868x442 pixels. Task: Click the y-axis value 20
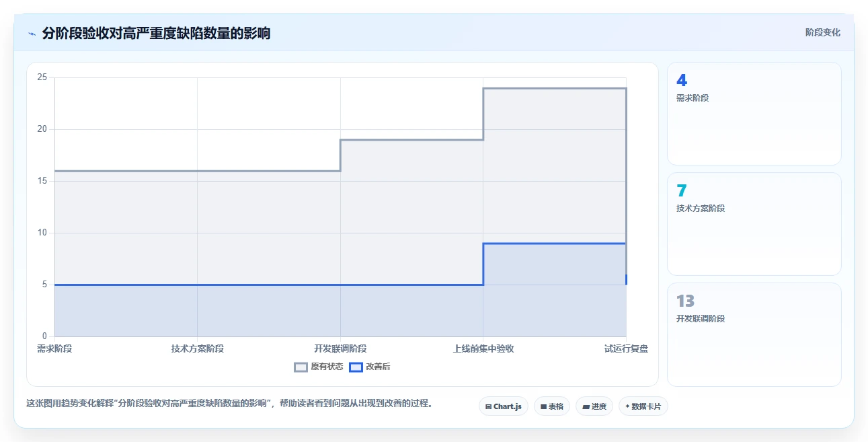coord(42,129)
